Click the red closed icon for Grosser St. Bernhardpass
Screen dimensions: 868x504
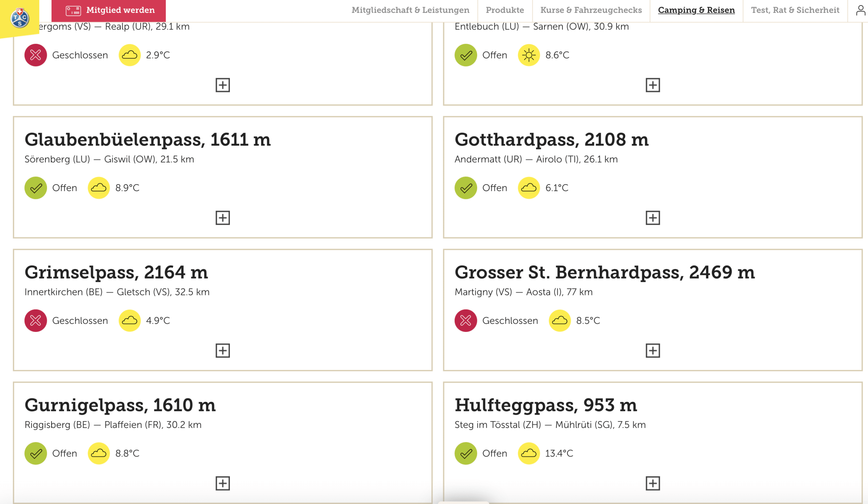[x=465, y=321]
